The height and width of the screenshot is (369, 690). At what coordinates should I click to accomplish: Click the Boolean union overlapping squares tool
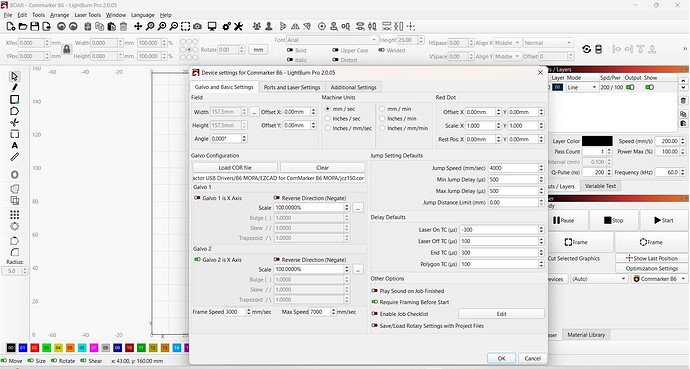[x=15, y=200]
